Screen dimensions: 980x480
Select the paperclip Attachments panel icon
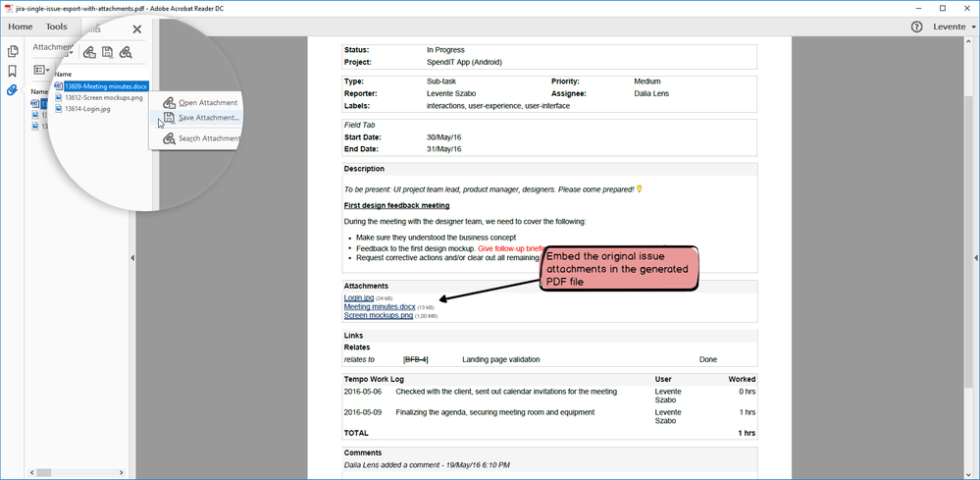point(12,90)
